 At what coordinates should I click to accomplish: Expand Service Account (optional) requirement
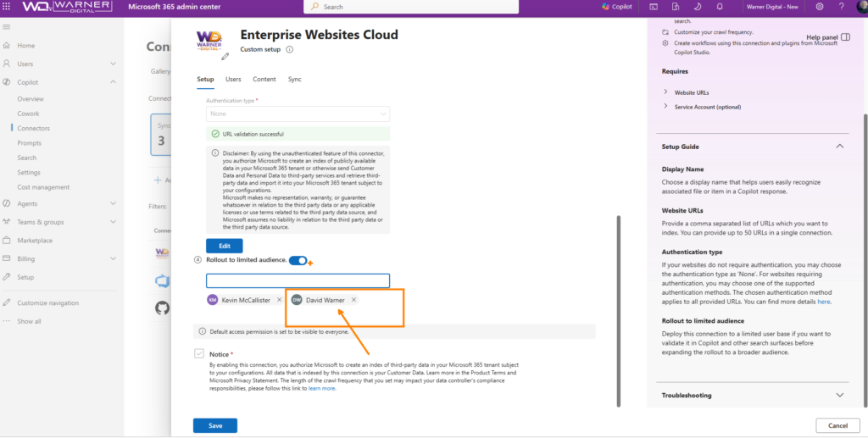coord(665,106)
